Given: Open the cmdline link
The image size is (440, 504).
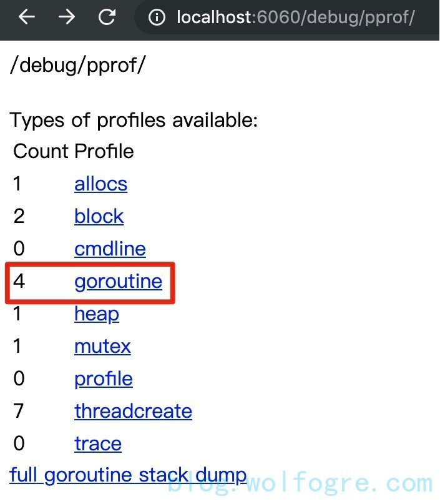Looking at the screenshot, I should pos(110,249).
